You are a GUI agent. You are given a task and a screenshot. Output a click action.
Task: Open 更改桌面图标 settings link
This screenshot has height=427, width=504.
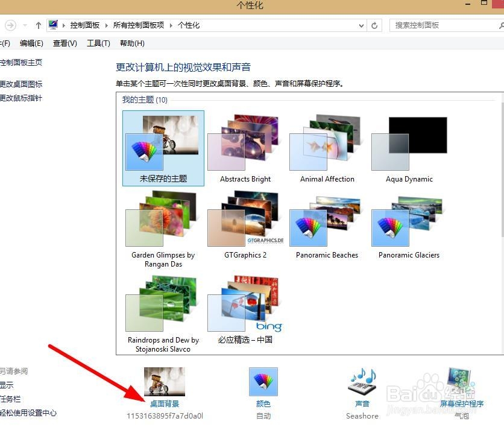point(21,84)
